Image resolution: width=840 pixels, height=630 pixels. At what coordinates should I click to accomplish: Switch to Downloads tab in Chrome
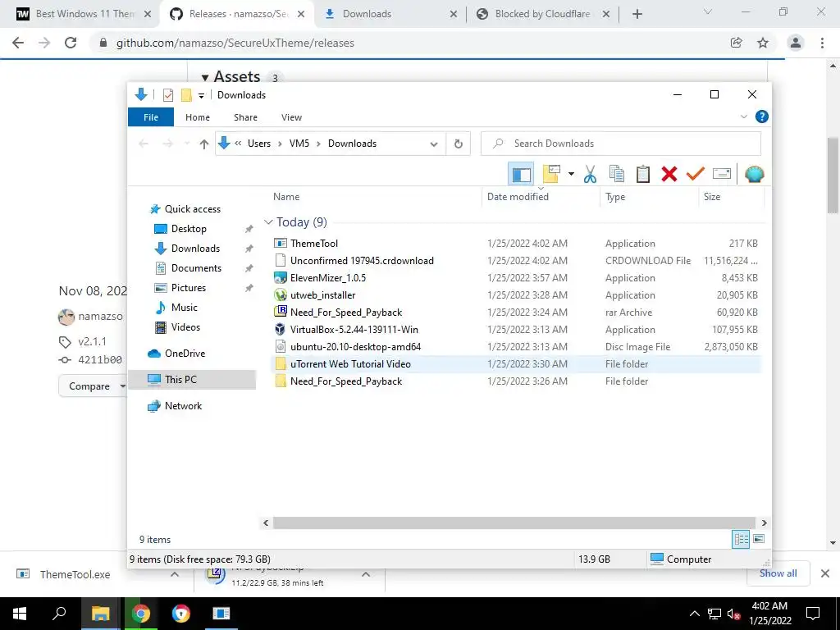click(x=390, y=14)
